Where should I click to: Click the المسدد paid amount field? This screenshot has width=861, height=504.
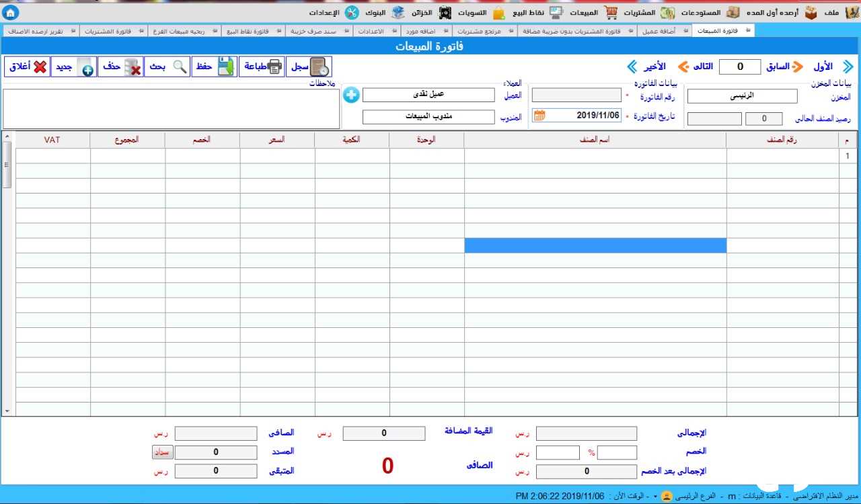pyautogui.click(x=216, y=452)
